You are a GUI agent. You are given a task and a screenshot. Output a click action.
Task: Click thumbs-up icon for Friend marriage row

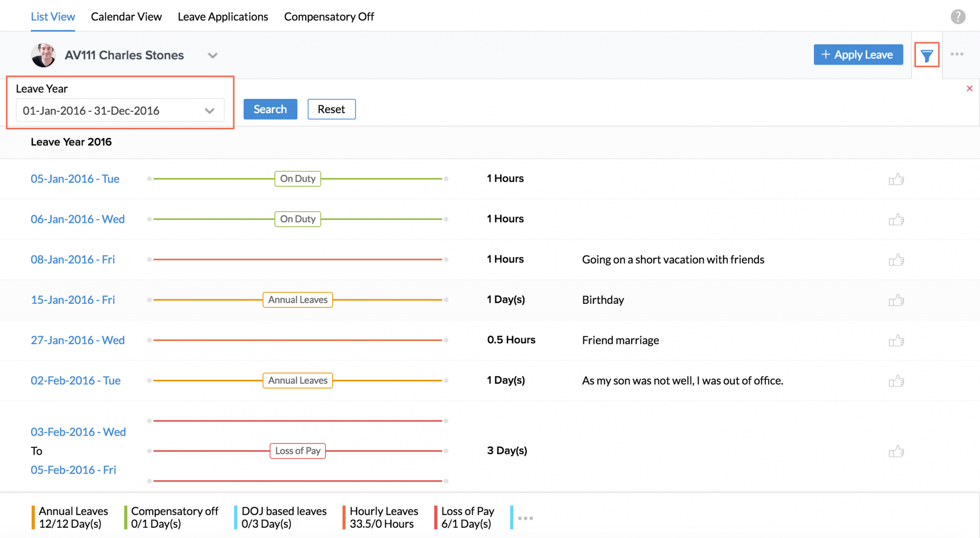click(x=896, y=340)
